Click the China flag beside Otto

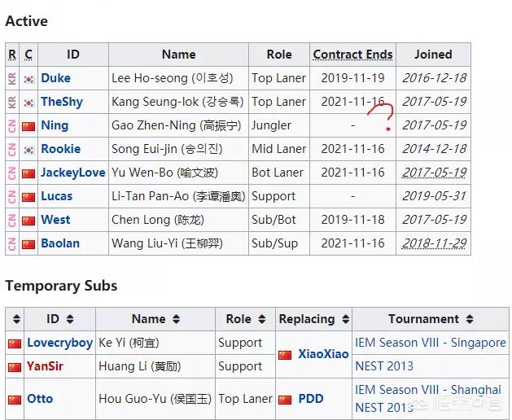(x=15, y=400)
